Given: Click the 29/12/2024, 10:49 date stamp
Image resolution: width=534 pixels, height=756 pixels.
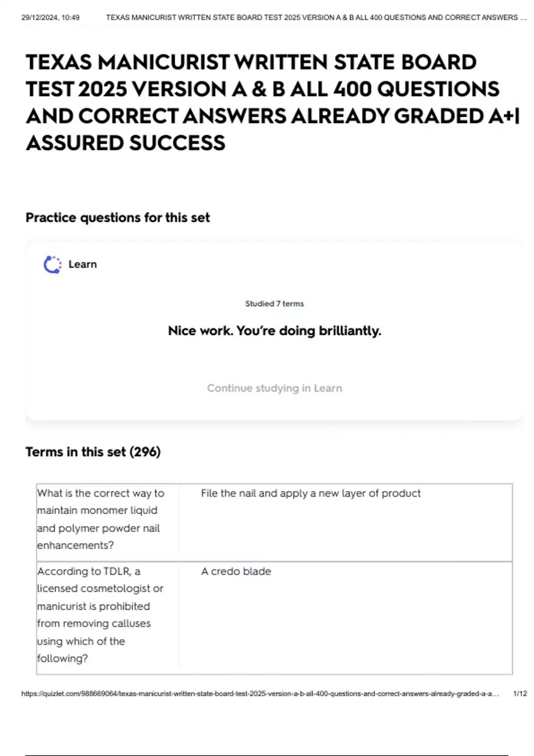Looking at the screenshot, I should [50, 17].
